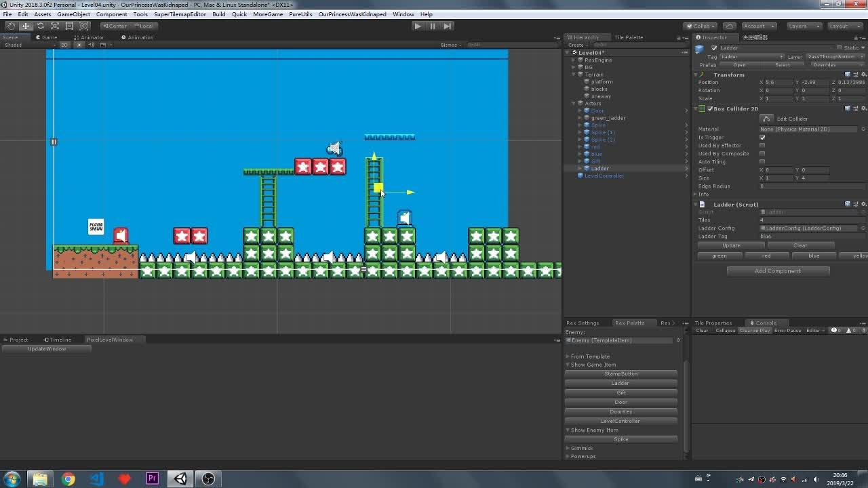Toggle scene lighting icon
This screenshot has width=868, height=488.
point(79,45)
